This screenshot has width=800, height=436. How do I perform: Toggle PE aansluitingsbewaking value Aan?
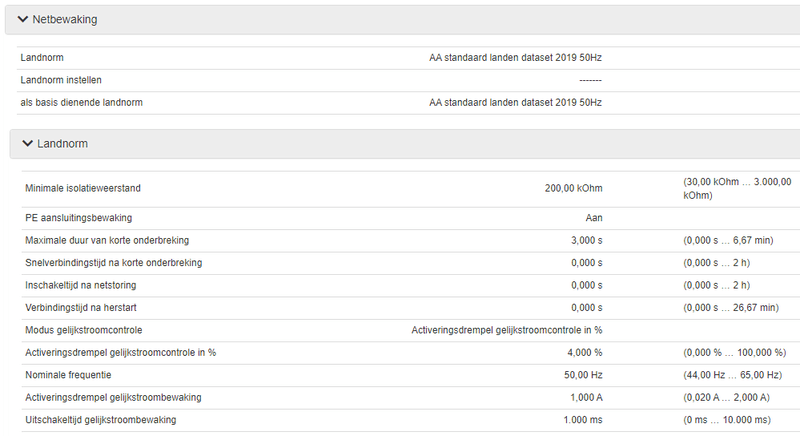pyautogui.click(x=593, y=217)
